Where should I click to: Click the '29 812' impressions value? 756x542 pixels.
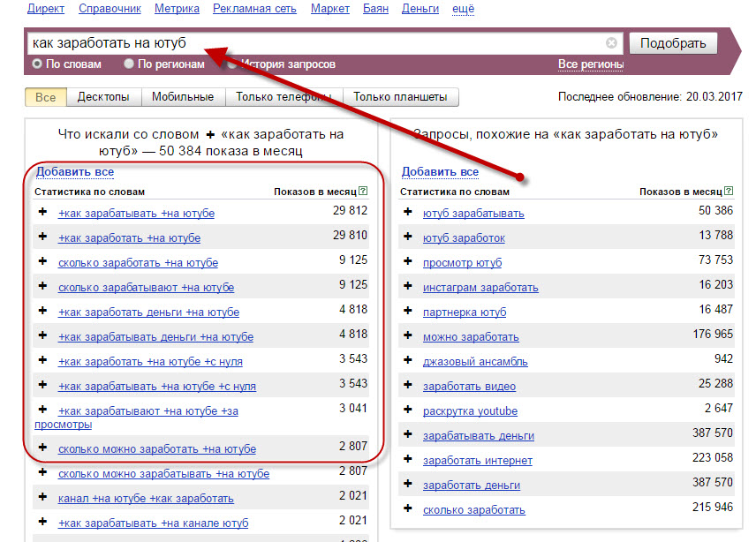[350, 211]
